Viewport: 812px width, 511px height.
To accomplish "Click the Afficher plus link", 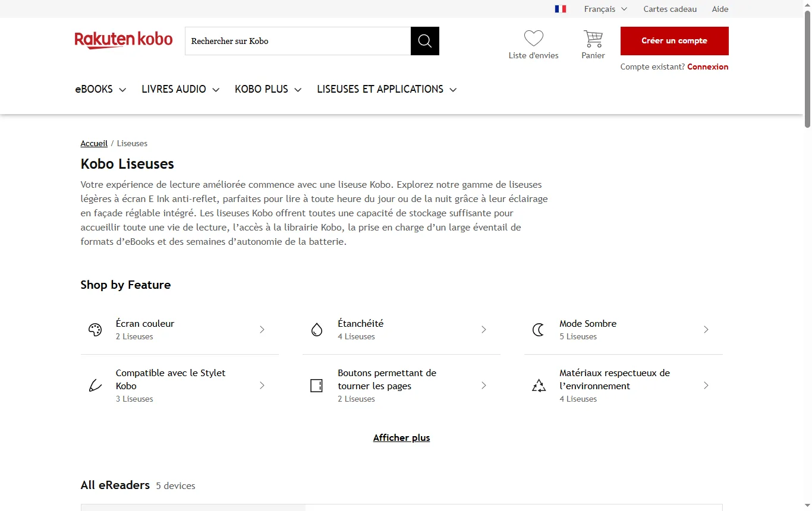I will (402, 438).
